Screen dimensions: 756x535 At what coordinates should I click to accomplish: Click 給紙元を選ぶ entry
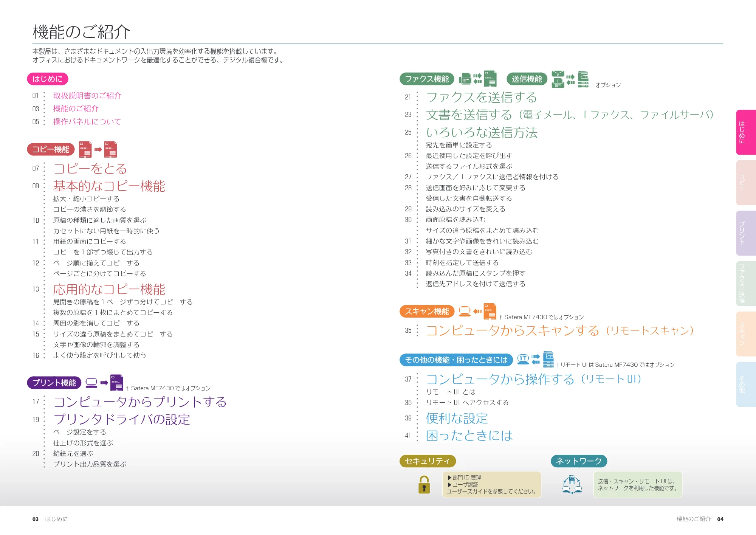coord(73,453)
